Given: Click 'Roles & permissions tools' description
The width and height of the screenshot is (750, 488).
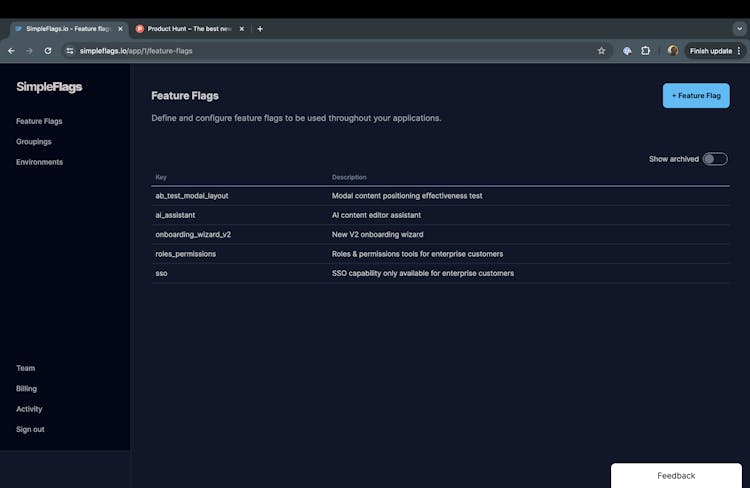Looking at the screenshot, I should (x=418, y=254).
